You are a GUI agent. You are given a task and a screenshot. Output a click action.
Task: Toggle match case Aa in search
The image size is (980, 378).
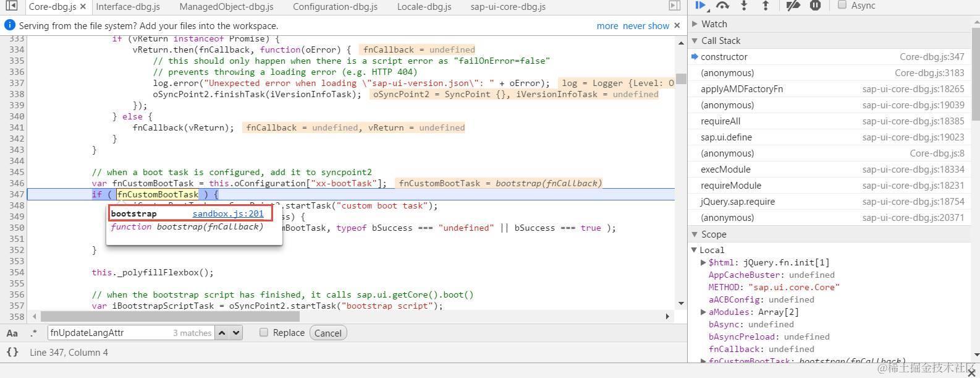tap(12, 333)
